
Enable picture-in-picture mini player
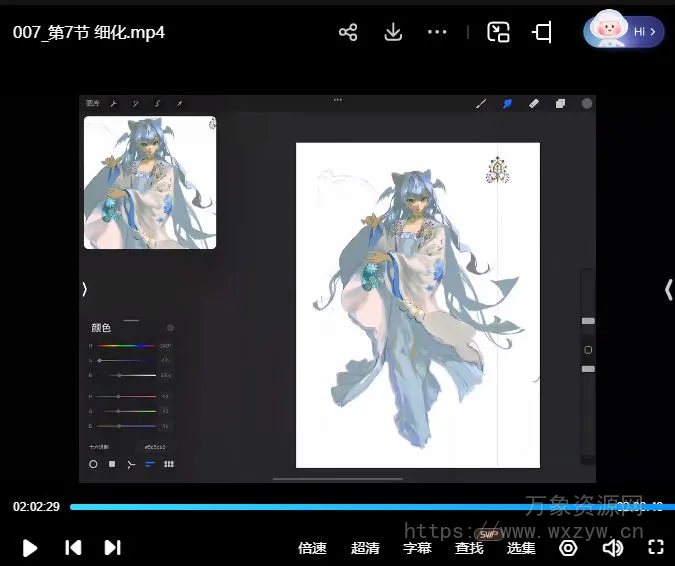tap(498, 32)
